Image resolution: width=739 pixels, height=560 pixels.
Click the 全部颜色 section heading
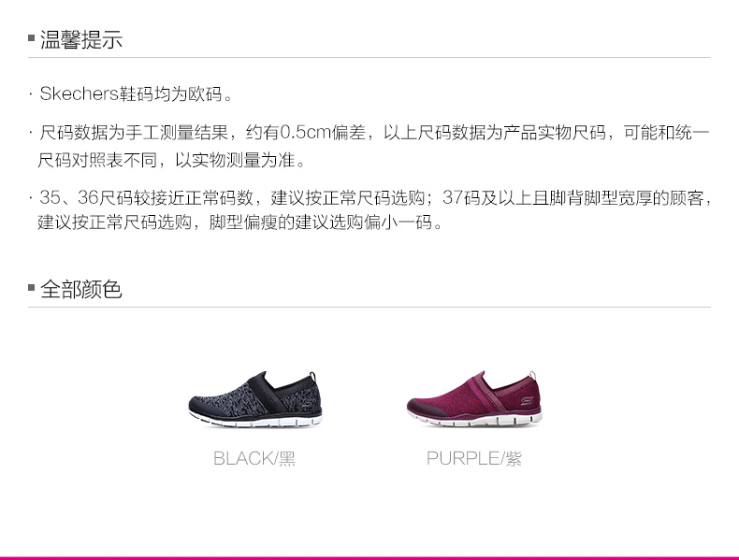(x=81, y=289)
